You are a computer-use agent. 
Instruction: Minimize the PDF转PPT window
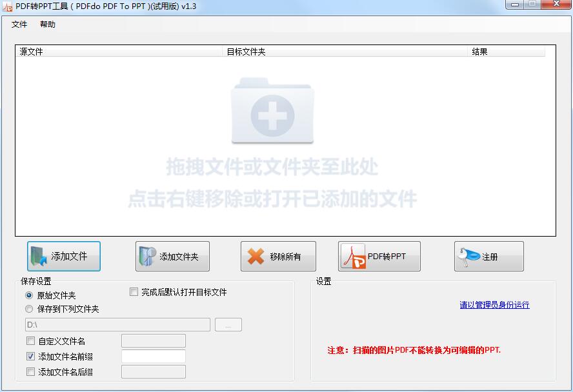pos(515,4)
